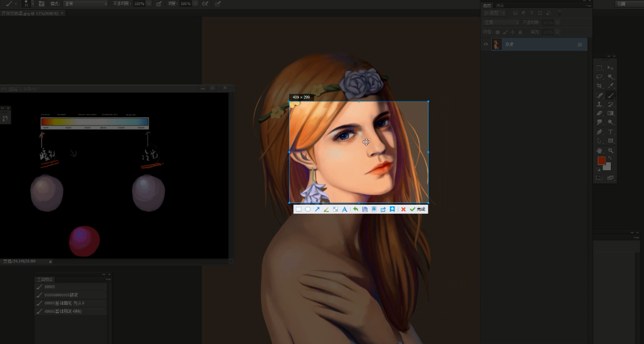The width and height of the screenshot is (644, 344).
Task: Toggle quick mask mode icon in toolbox
Action: [599, 178]
